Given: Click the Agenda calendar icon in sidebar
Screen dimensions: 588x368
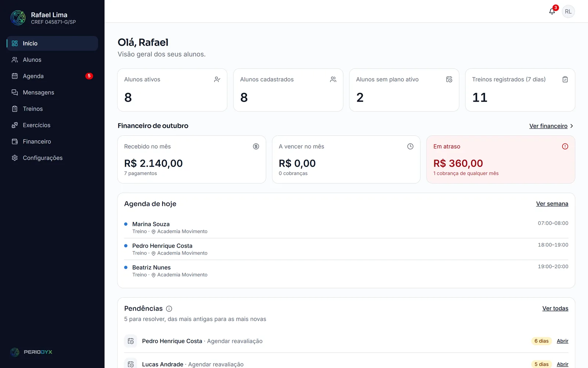Looking at the screenshot, I should coord(15,76).
